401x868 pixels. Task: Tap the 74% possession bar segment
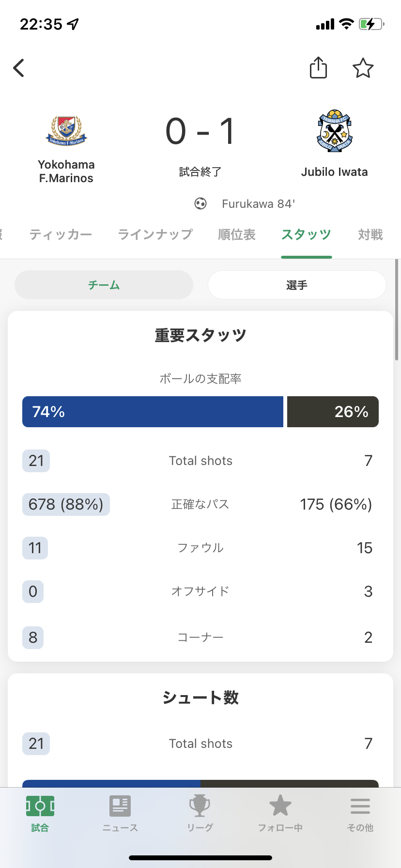[153, 412]
